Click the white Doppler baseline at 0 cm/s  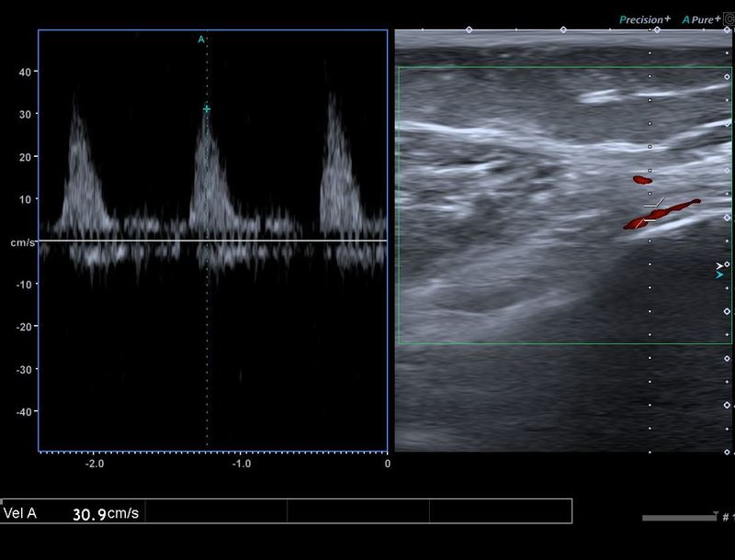(x=211, y=241)
